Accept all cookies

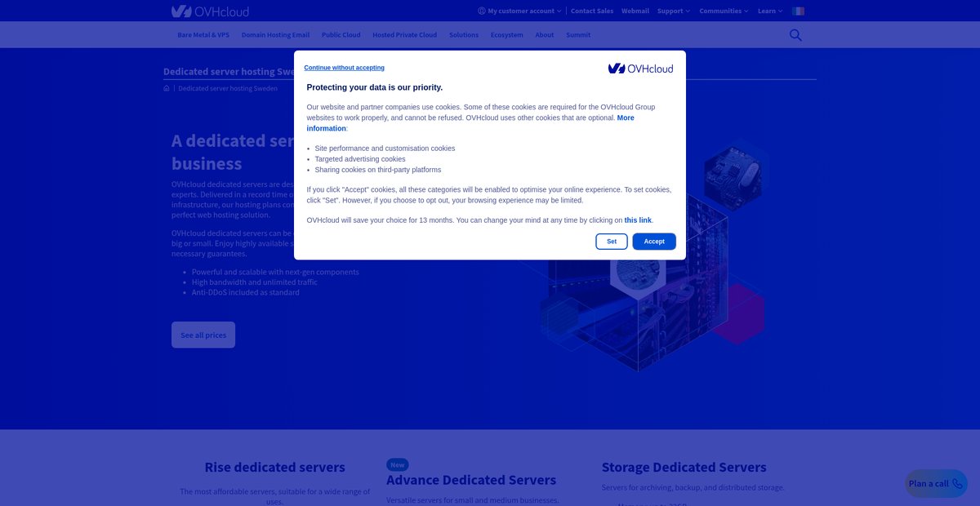[654, 242]
